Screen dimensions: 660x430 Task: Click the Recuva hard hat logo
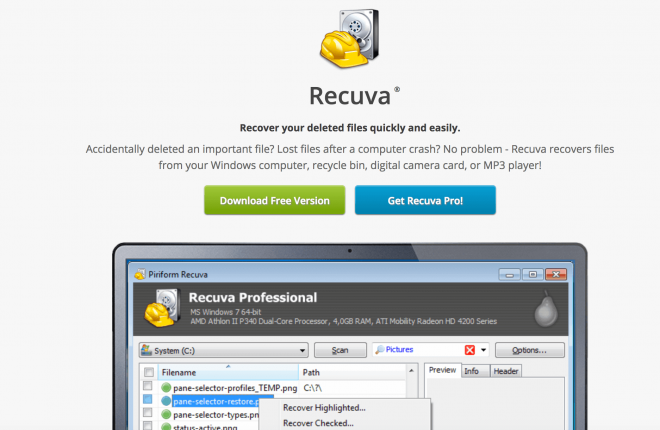(349, 38)
